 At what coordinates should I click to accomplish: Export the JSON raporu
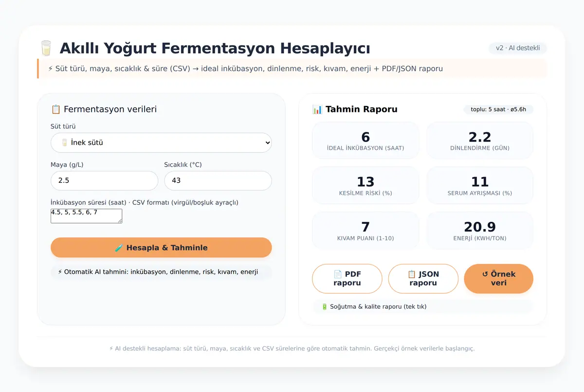[423, 279]
